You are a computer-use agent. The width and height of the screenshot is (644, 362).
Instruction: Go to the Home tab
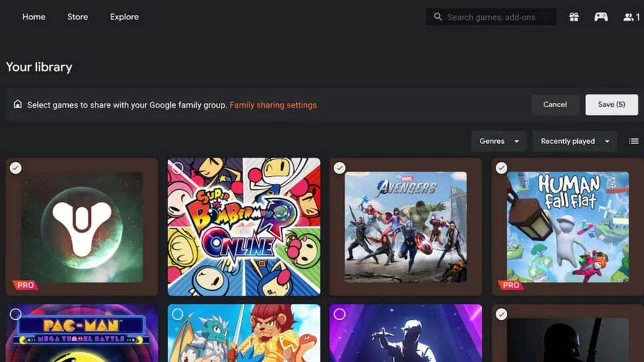click(33, 17)
